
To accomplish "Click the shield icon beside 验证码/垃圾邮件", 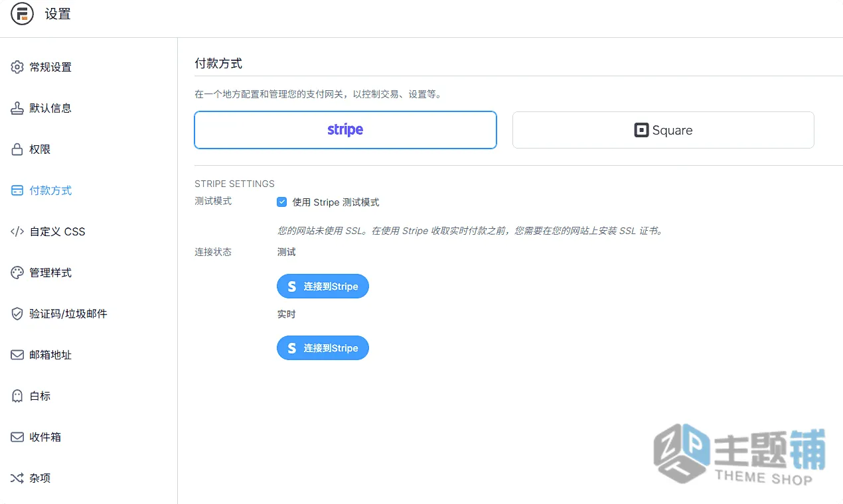I will (x=17, y=314).
